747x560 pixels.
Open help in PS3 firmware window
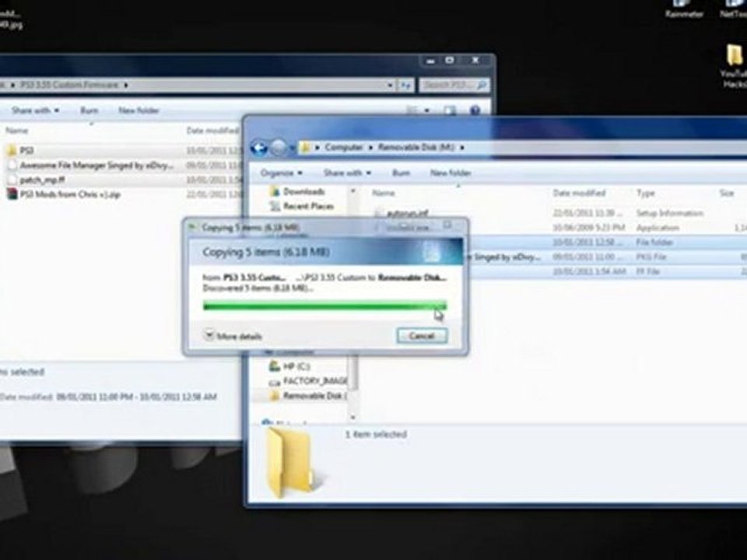coord(475,110)
